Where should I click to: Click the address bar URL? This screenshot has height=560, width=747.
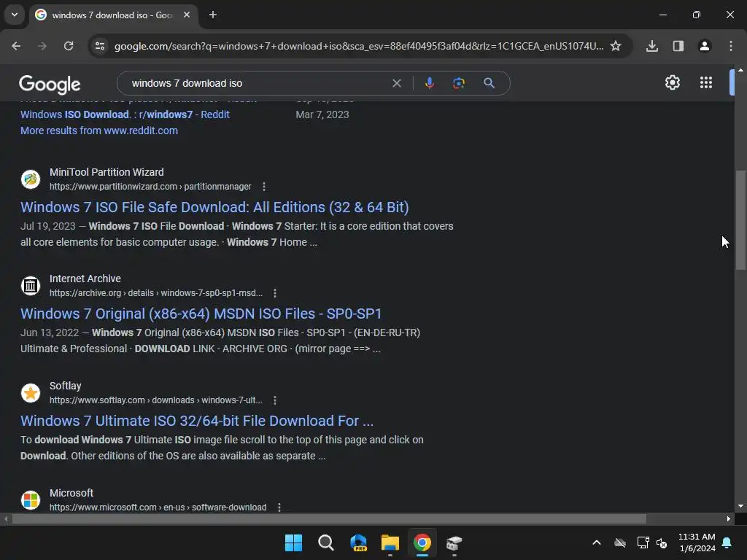point(358,46)
